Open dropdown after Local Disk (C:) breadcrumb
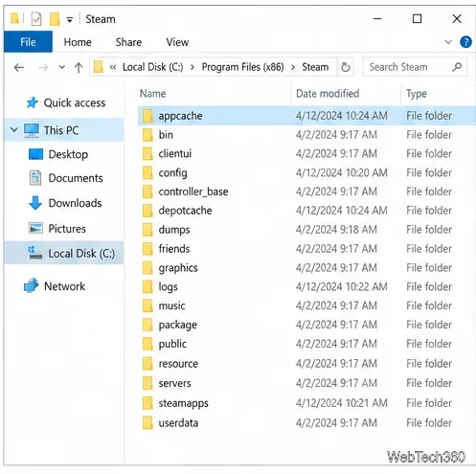 193,67
